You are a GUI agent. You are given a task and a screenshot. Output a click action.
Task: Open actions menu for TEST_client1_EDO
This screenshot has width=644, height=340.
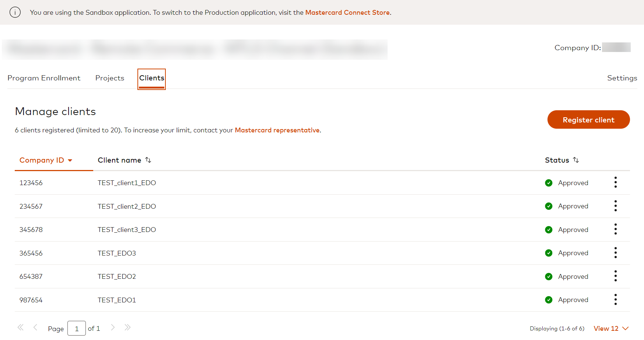coord(615,182)
